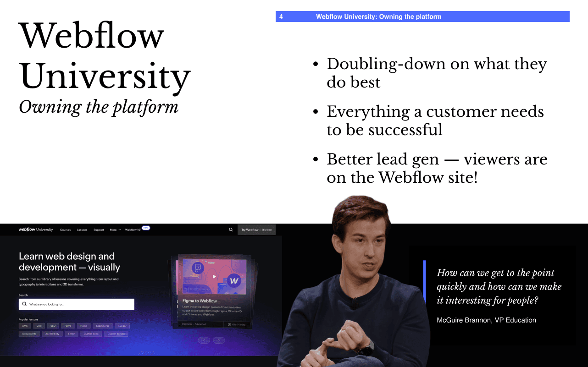Click the 'Learn web design and development' headline
Viewport: 588px width, 367px height.
point(69,262)
